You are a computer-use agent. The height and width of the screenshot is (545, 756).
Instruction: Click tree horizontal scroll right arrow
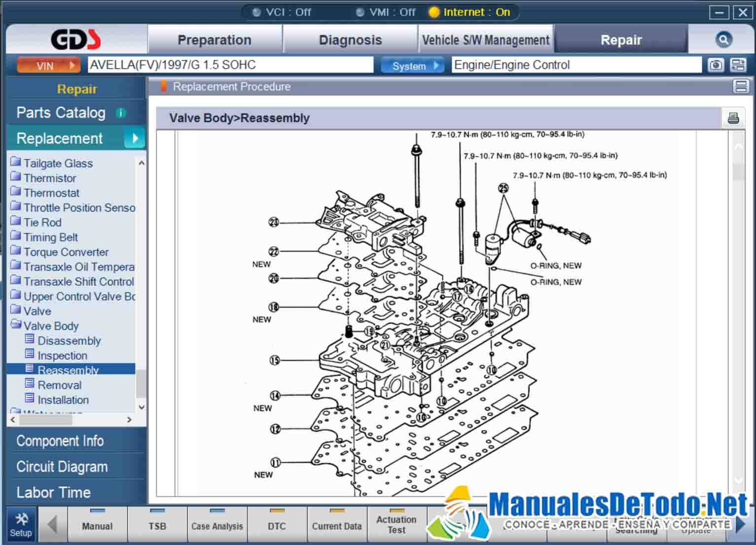tap(129, 420)
